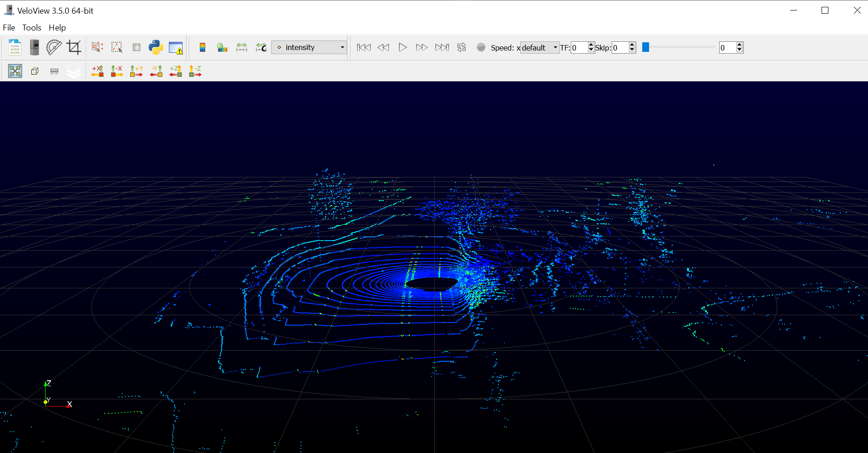Image resolution: width=868 pixels, height=453 pixels.
Task: Activate the crop/clip tool
Action: click(74, 47)
